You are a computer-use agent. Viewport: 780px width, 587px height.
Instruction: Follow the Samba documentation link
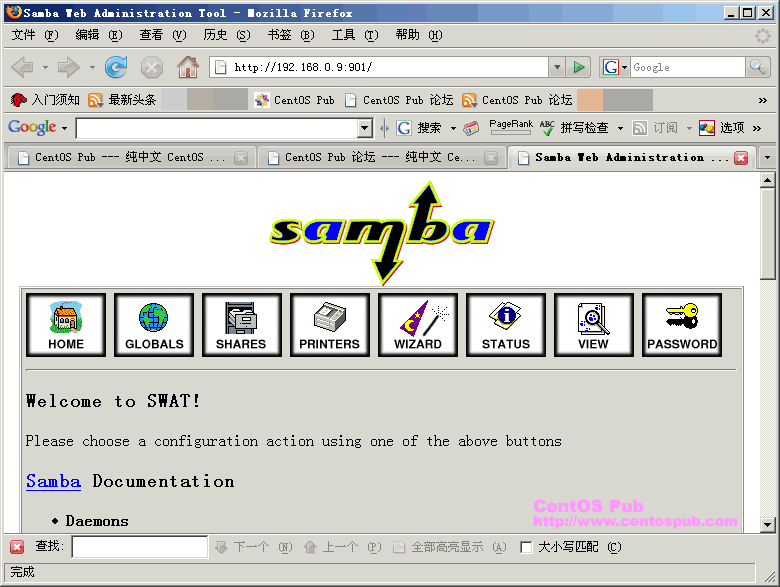(53, 482)
